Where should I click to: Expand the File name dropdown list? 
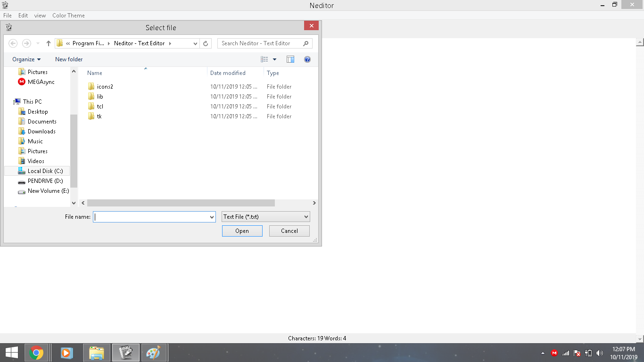[x=212, y=217]
